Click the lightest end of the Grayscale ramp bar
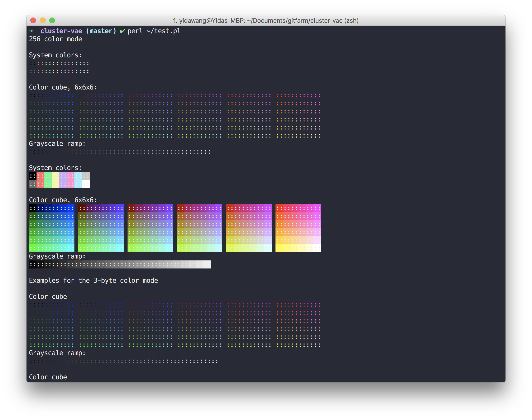The width and height of the screenshot is (532, 420). pos(208,264)
